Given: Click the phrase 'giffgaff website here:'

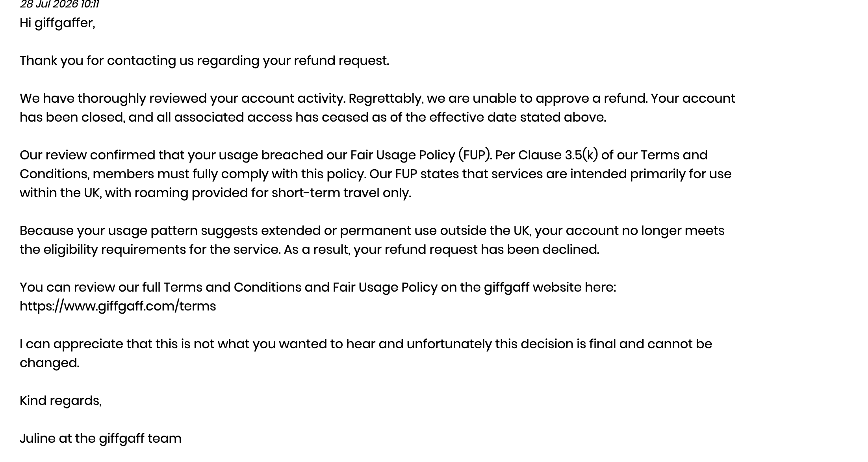Looking at the screenshot, I should [550, 287].
